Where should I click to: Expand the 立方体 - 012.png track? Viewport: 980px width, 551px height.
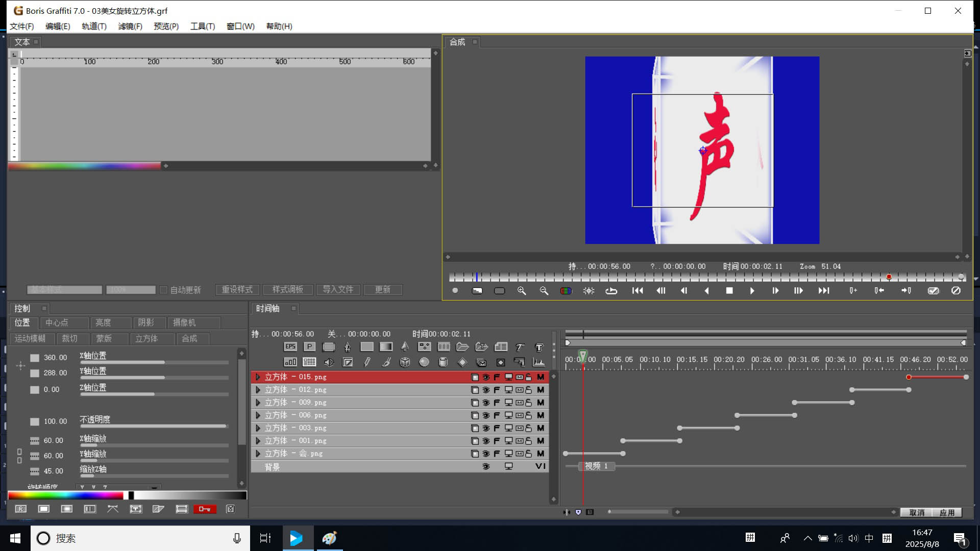click(x=258, y=390)
